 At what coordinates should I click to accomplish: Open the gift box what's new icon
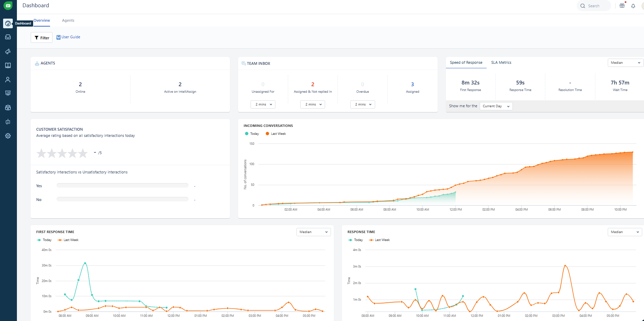[622, 6]
